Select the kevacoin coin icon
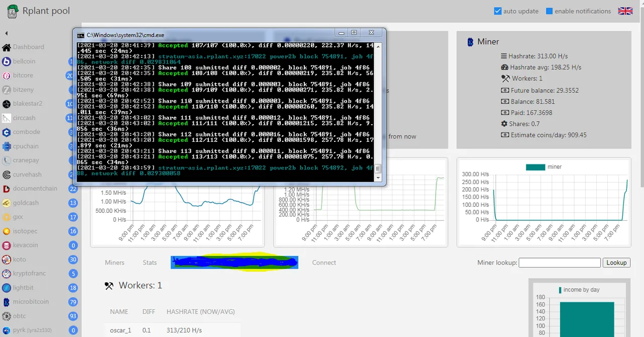This screenshot has width=644, height=337. point(7,245)
